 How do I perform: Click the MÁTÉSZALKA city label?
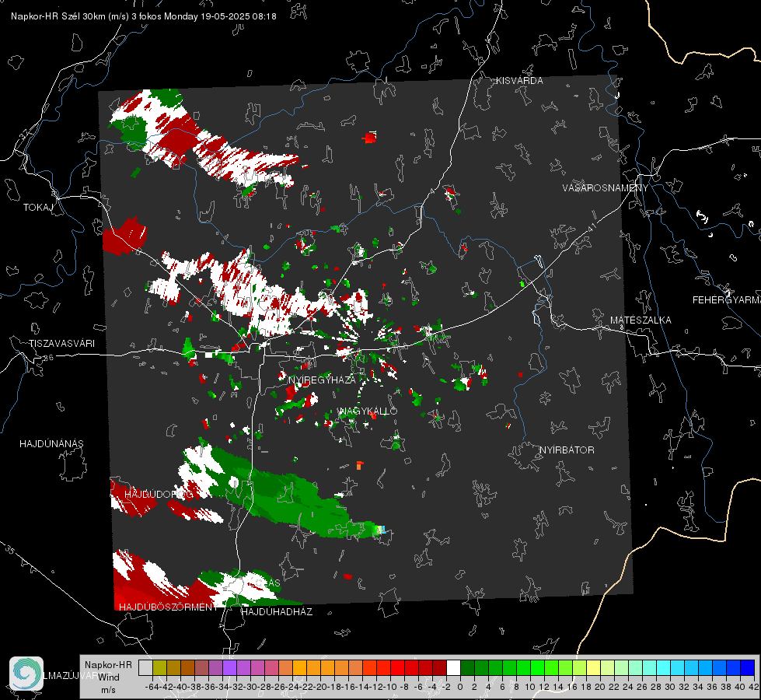pos(641,320)
